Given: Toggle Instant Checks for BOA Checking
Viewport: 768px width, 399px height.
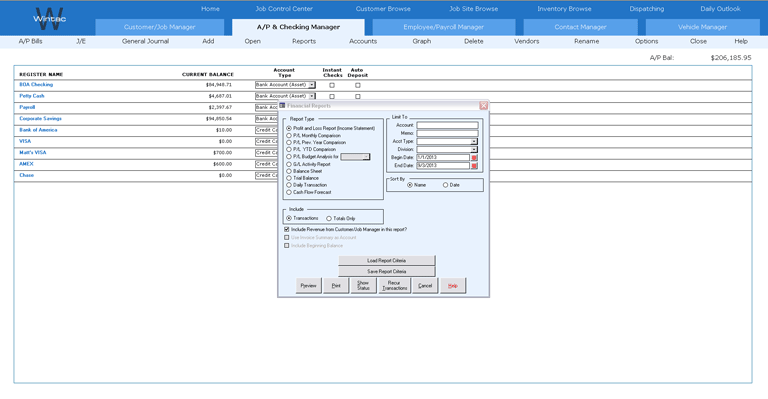Looking at the screenshot, I should pos(332,85).
